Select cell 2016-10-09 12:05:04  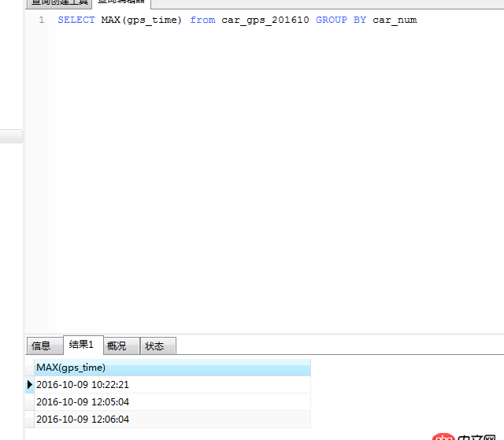172,401
